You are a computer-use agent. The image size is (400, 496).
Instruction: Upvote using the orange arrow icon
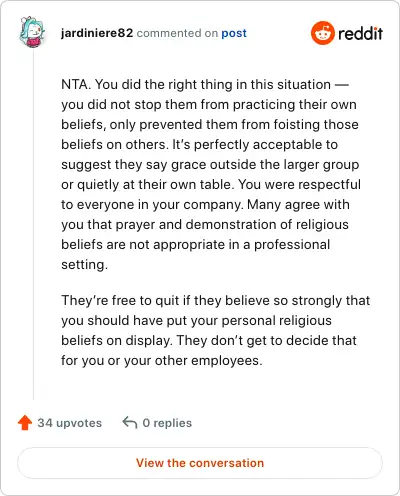[x=25, y=423]
